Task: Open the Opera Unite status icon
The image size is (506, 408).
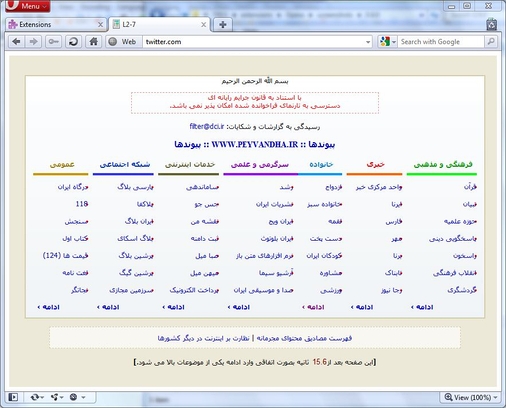Action: click(54, 397)
